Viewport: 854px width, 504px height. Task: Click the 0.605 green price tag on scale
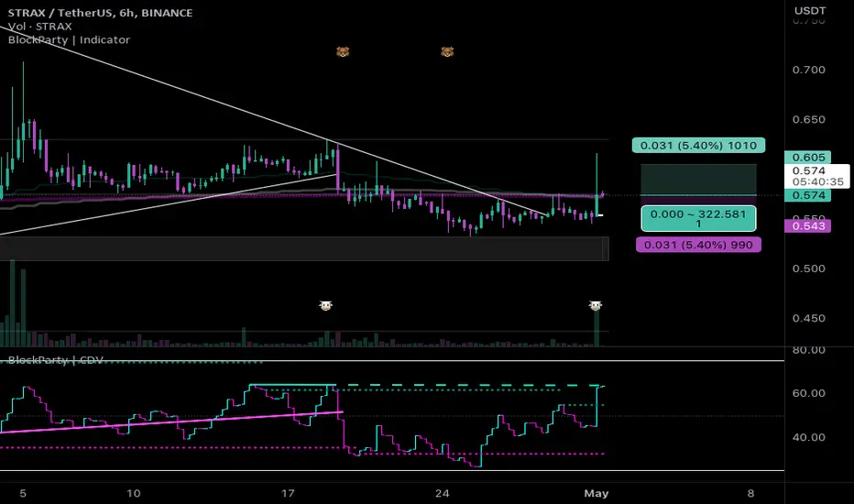807,158
